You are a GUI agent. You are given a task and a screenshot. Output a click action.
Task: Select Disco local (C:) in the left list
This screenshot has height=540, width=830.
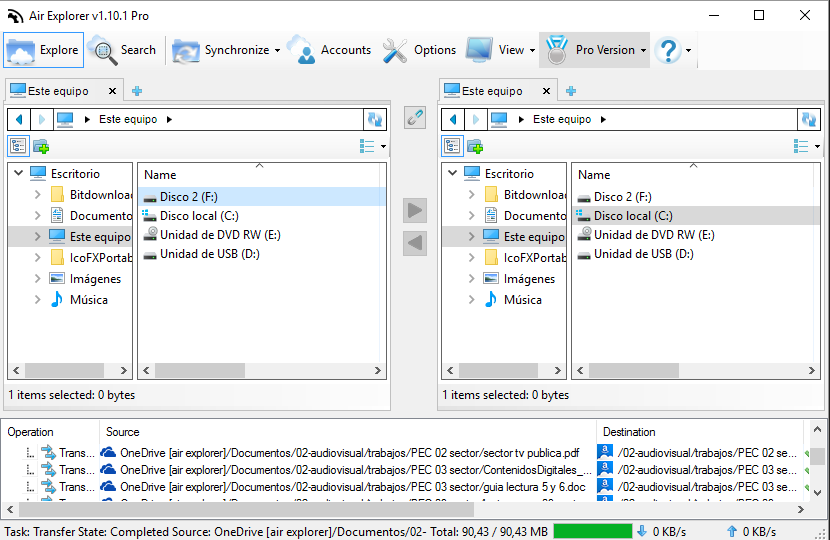[x=261, y=215]
